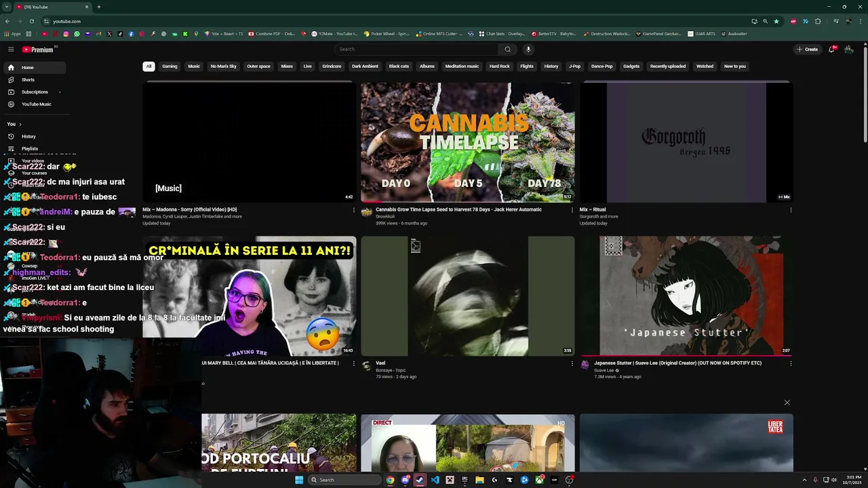This screenshot has width=868, height=488.
Task: Open Chrome from the taskbar
Action: [x=390, y=480]
